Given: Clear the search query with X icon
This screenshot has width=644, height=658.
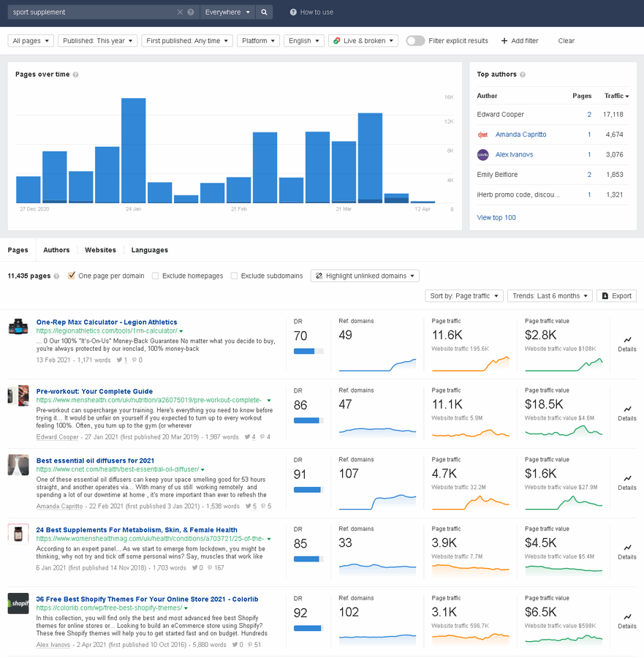Looking at the screenshot, I should pyautogui.click(x=180, y=12).
